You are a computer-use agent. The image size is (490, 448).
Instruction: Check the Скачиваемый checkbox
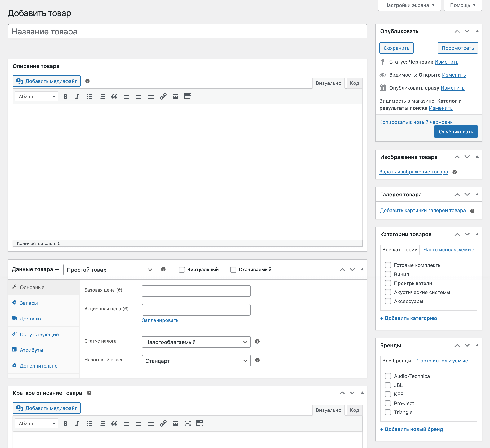pos(233,270)
